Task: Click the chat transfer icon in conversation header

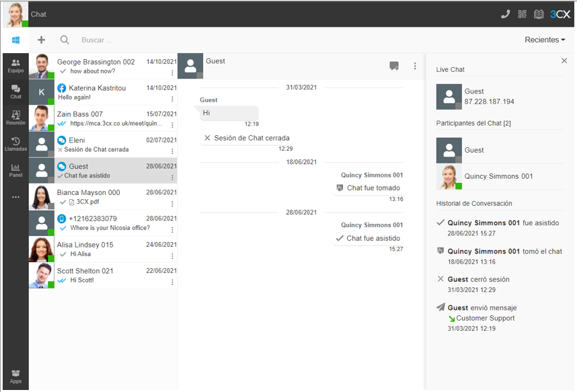Action: coord(394,66)
